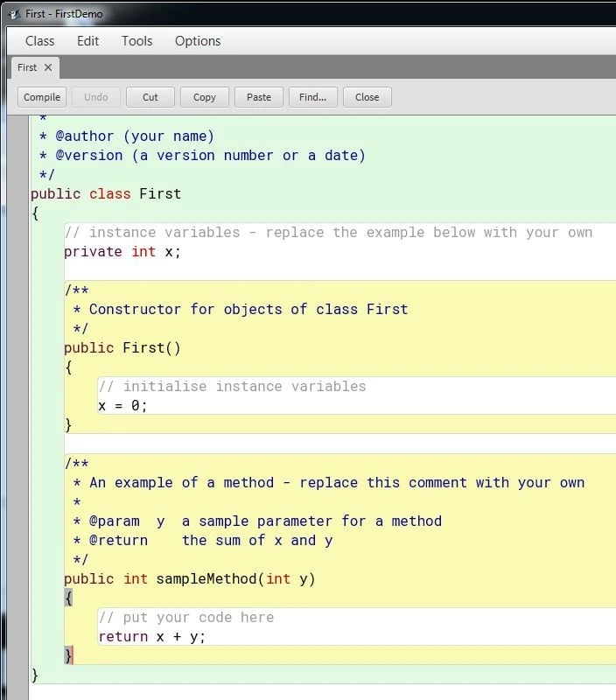Open the Tools menu
The height and width of the screenshot is (700, 616).
(136, 41)
